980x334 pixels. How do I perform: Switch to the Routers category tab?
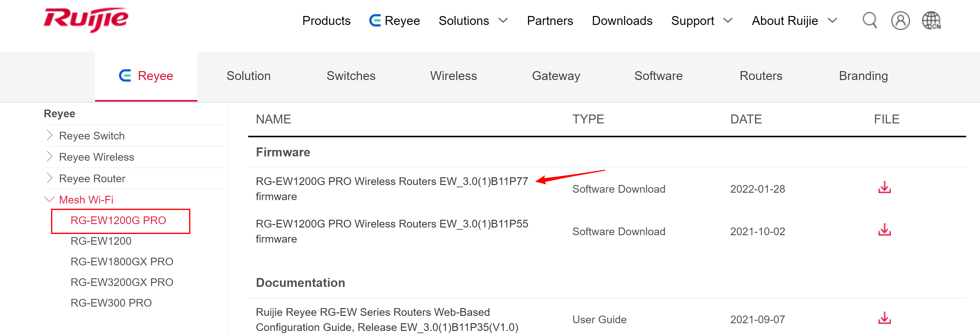pos(761,76)
